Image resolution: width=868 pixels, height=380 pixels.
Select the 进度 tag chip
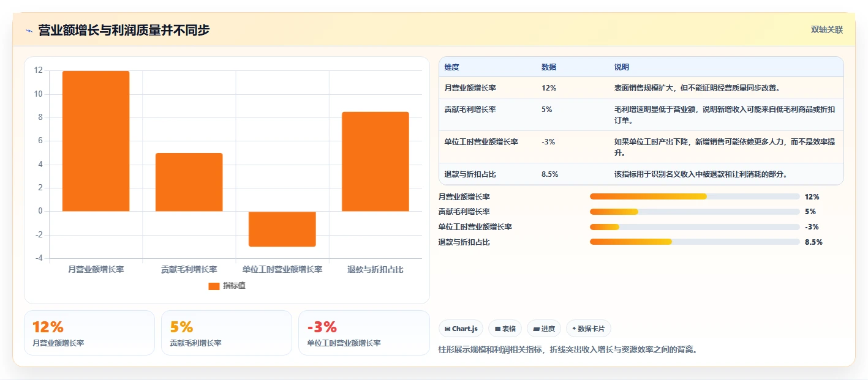(544, 329)
